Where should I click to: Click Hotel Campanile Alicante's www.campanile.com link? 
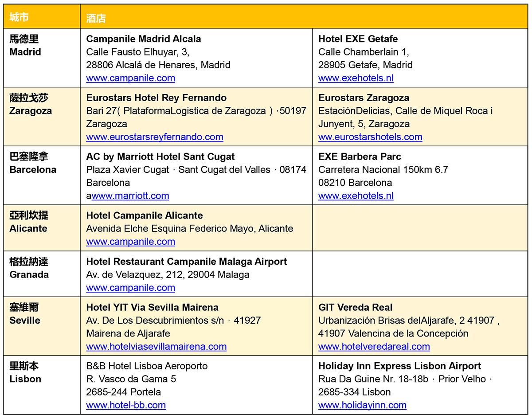pyautogui.click(x=130, y=241)
